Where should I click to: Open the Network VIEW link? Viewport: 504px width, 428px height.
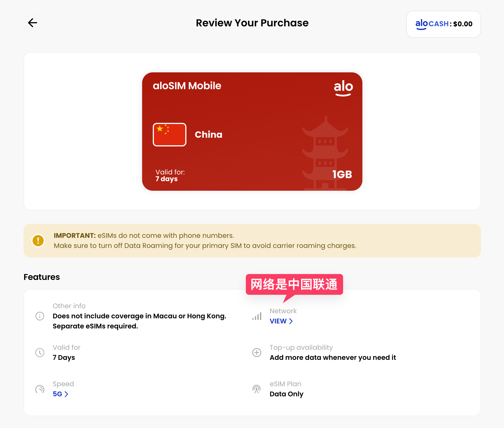pos(278,321)
